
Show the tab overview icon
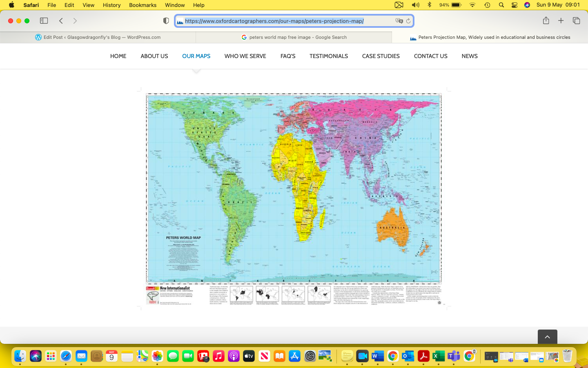click(x=576, y=21)
